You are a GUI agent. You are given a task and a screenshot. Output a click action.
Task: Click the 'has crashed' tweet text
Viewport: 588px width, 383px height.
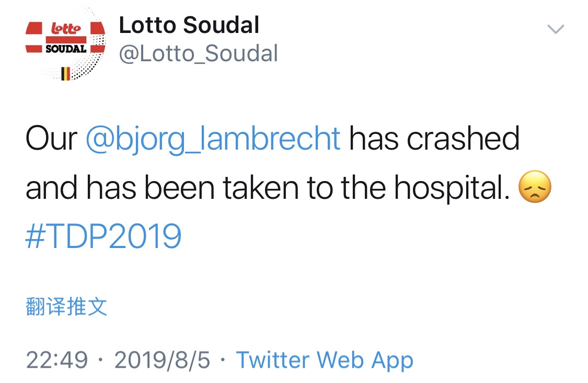(434, 138)
